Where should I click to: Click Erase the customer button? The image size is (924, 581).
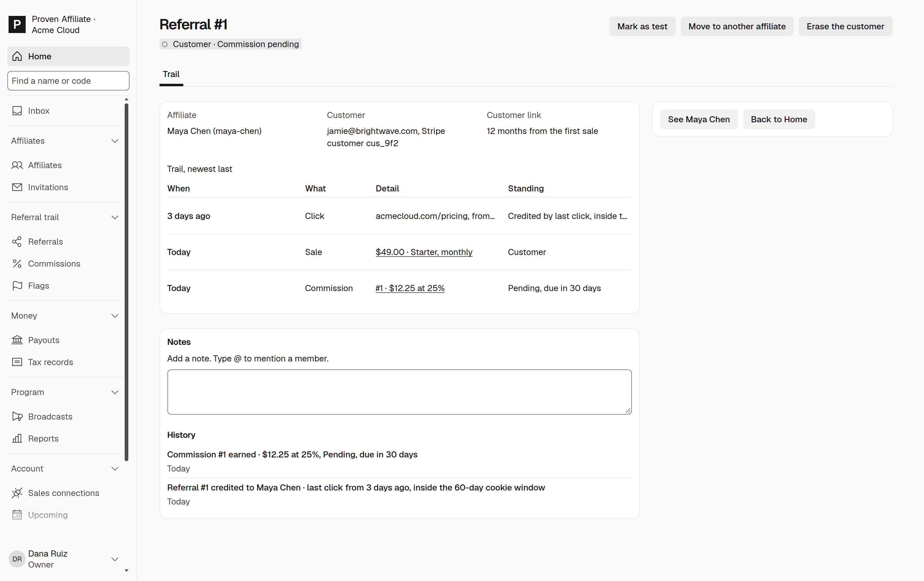pyautogui.click(x=845, y=27)
